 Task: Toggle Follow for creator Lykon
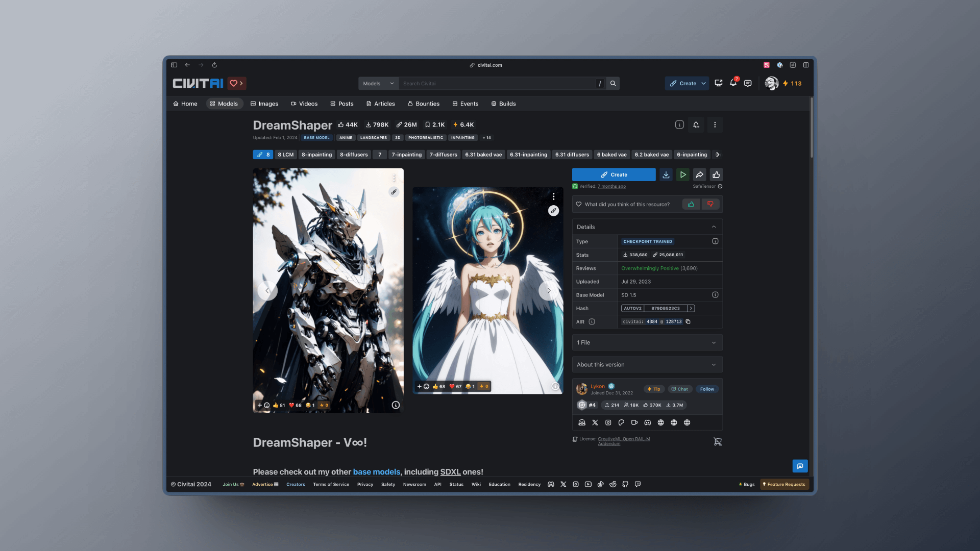(x=707, y=389)
